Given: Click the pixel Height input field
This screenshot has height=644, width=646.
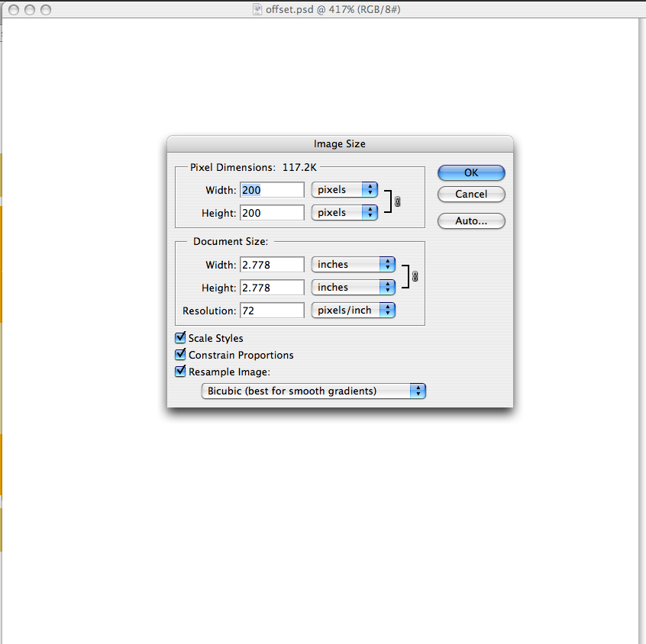Looking at the screenshot, I should pos(272,213).
